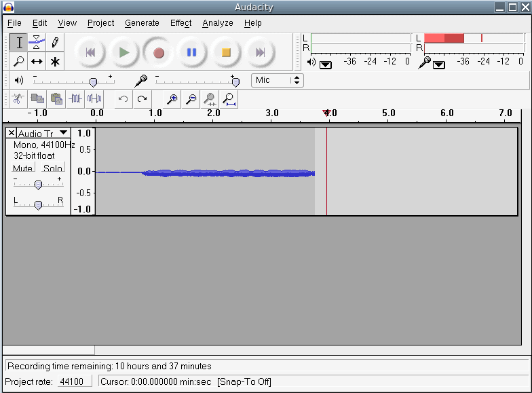The image size is (532, 393).
Task: Click the Silence selection icon
Action: click(x=94, y=99)
